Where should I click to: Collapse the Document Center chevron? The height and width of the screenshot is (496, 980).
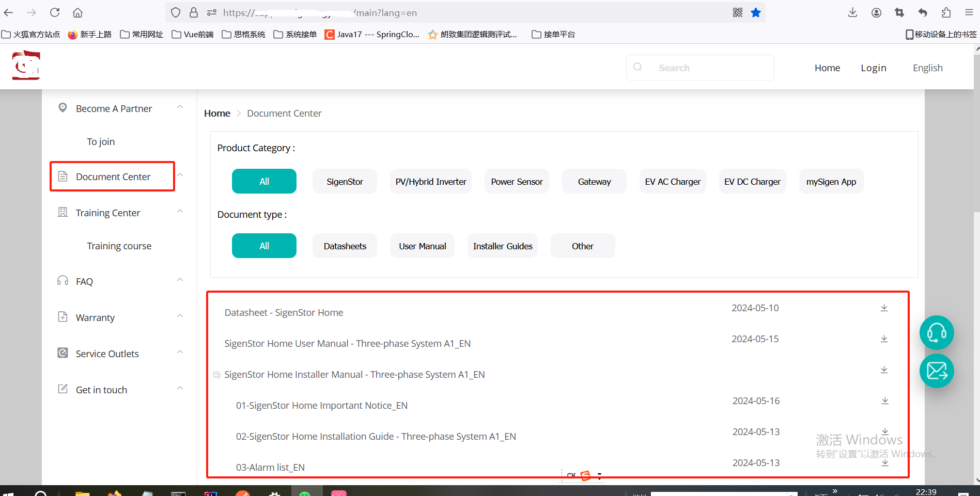[x=180, y=175]
